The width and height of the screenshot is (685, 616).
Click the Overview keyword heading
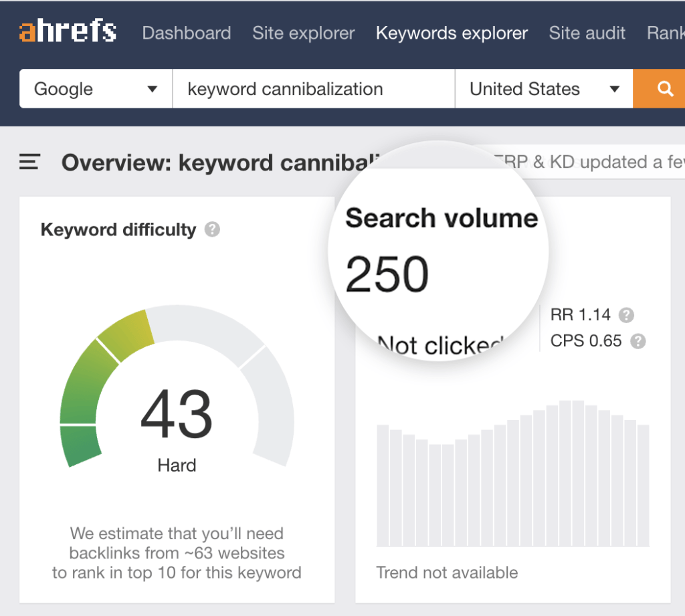click(221, 163)
